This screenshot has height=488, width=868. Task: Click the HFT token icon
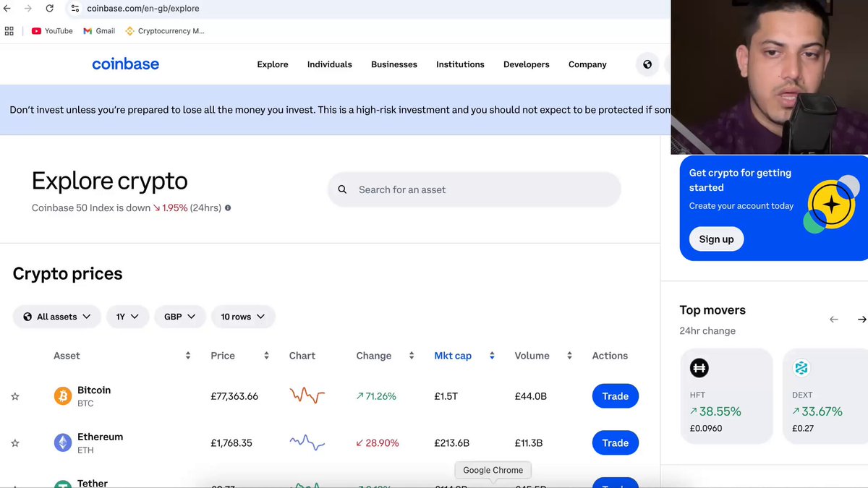pos(699,368)
